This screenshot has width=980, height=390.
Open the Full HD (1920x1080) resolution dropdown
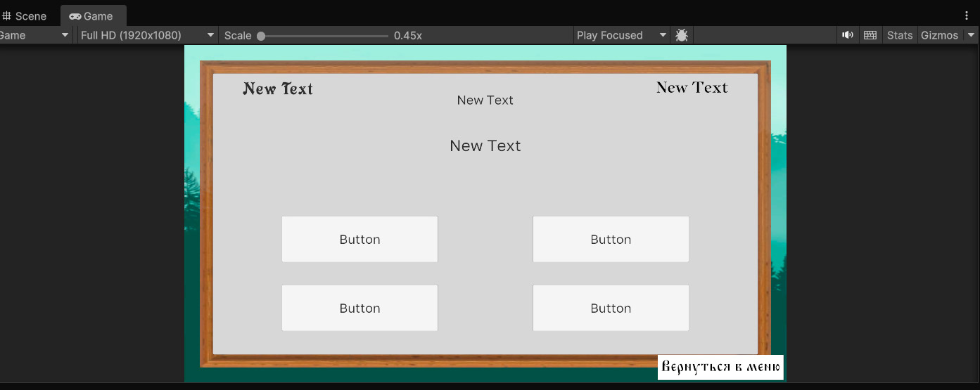147,35
